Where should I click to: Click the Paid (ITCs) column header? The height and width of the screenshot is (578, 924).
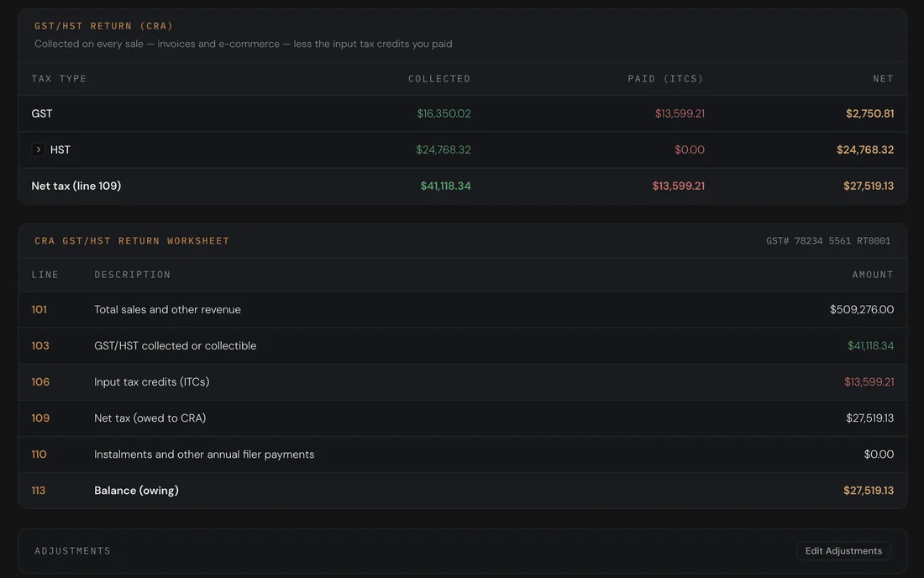666,78
